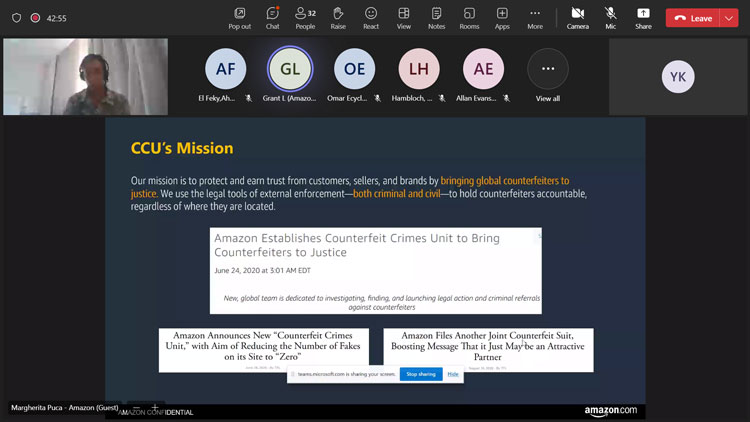The width and height of the screenshot is (750, 422).
Task: Open the View layout options
Action: click(404, 17)
